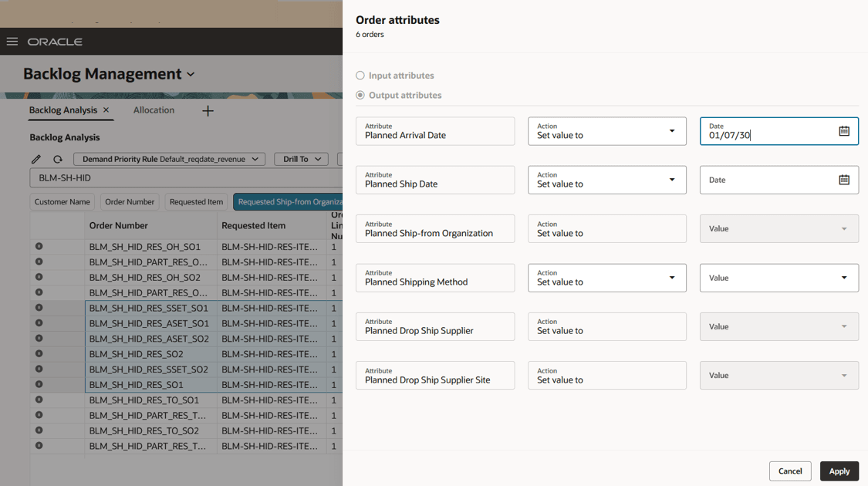868x486 pixels.
Task: Click the Planned Shipping Method attribute field
Action: [435, 278]
